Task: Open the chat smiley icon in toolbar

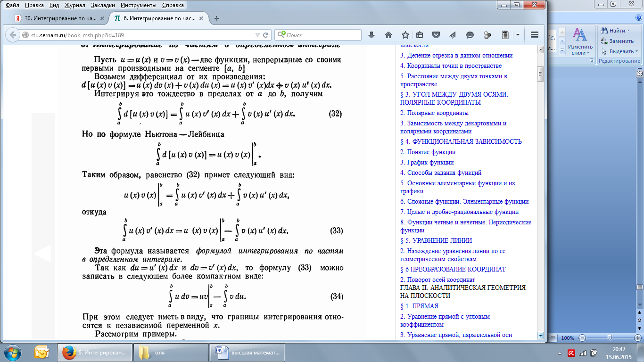Action: tap(470, 35)
